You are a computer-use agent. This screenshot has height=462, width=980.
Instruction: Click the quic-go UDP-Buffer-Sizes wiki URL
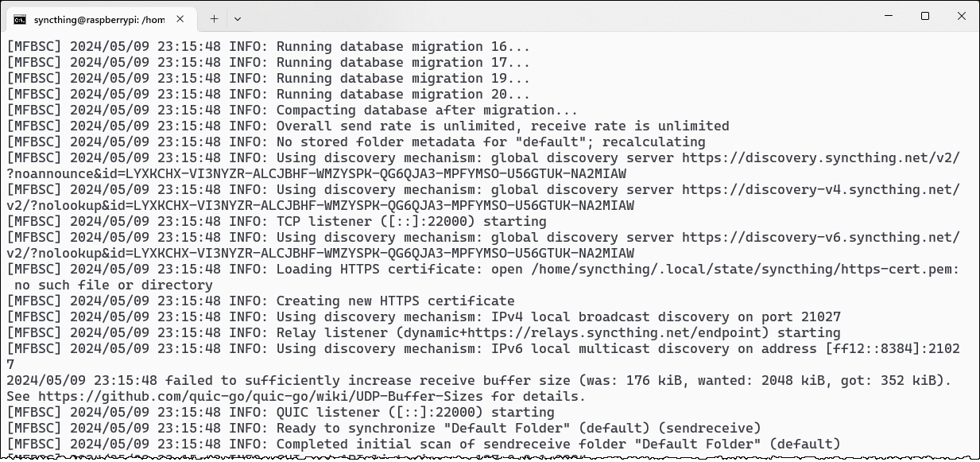(260, 396)
